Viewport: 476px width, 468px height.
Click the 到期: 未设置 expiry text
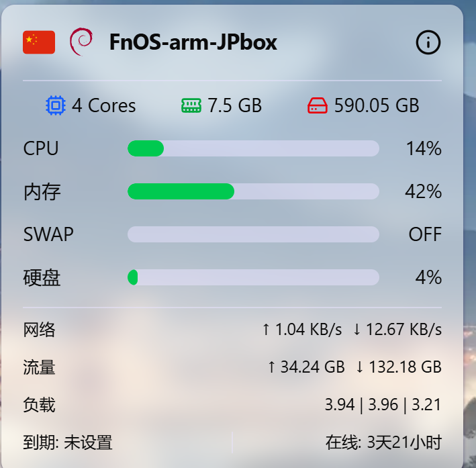68,442
